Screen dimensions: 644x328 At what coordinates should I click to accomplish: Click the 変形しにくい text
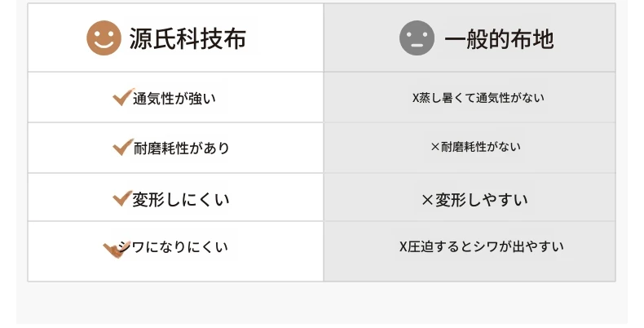[181, 200]
